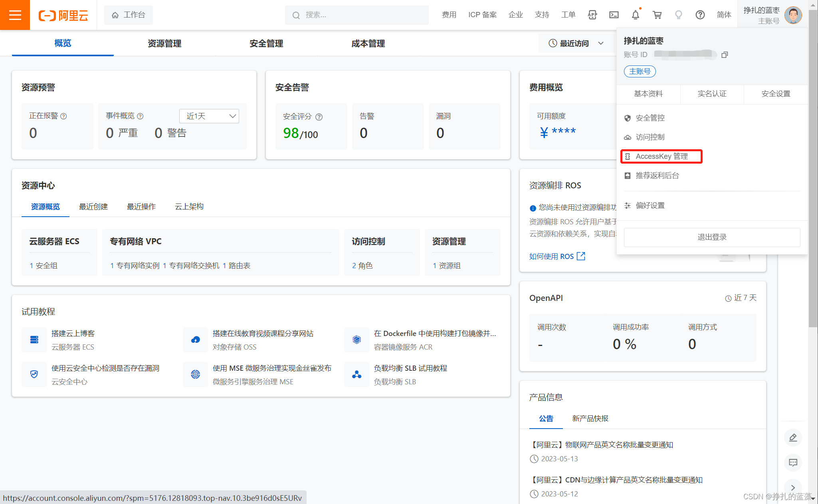Open the 搭建云上博客 ECS tutorial icon

tap(34, 340)
